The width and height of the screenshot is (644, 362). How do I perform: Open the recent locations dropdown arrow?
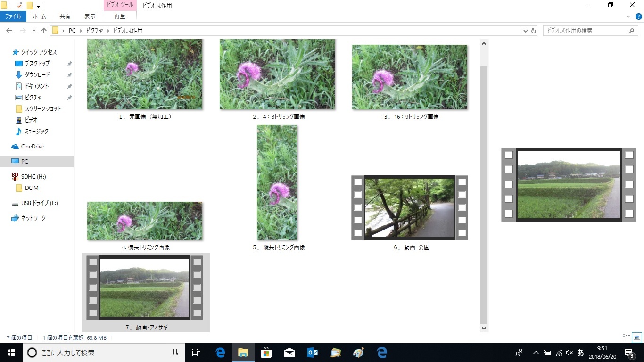pyautogui.click(x=34, y=31)
